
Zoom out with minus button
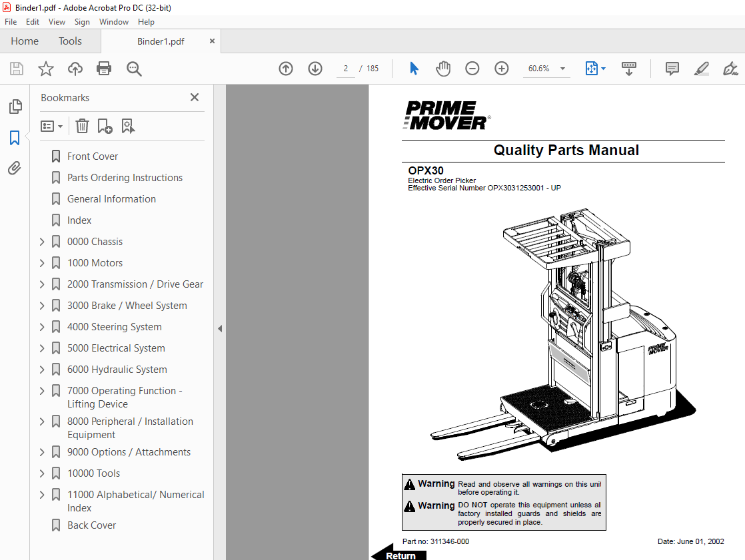click(x=472, y=69)
